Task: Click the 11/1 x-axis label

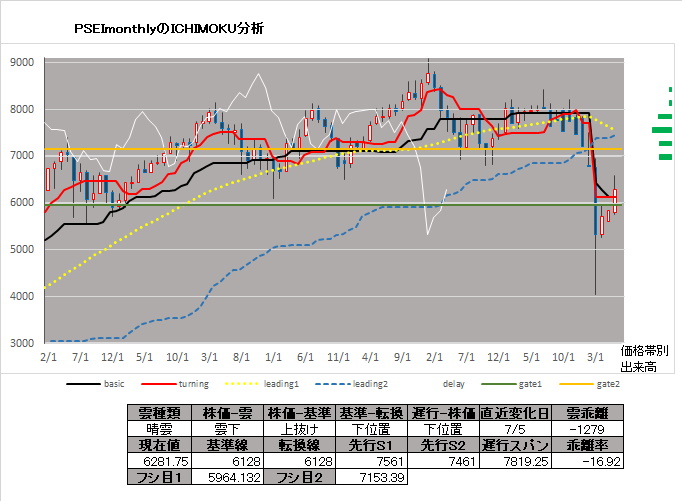Action: (338, 357)
